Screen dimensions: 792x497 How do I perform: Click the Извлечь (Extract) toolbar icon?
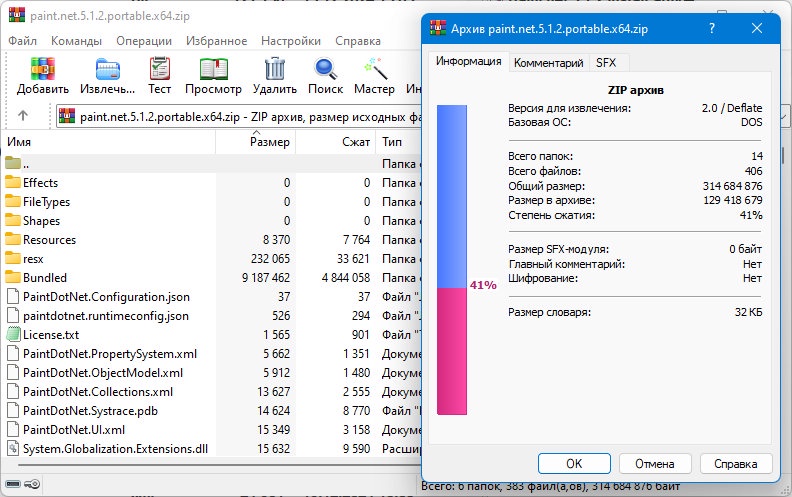coord(108,69)
